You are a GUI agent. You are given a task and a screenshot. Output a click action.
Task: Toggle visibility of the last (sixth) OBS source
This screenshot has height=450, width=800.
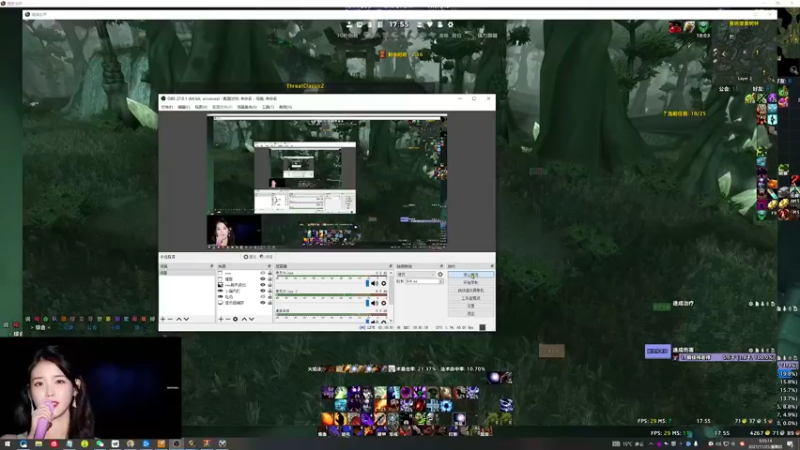[263, 303]
